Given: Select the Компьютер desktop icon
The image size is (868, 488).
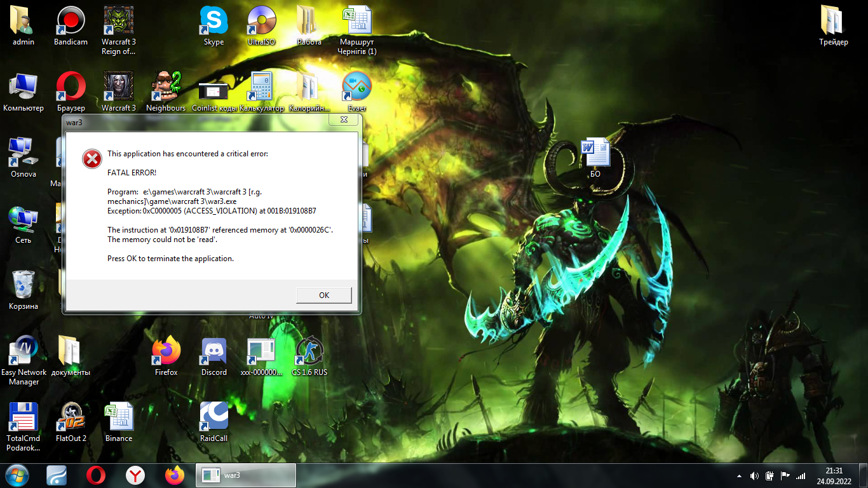Looking at the screenshot, I should [x=24, y=92].
